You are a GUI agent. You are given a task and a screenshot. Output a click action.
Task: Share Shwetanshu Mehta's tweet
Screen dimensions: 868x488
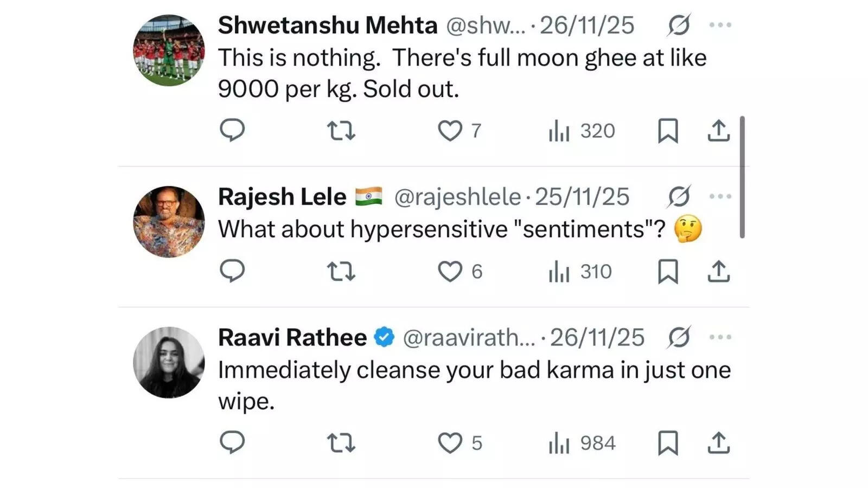pos(718,131)
